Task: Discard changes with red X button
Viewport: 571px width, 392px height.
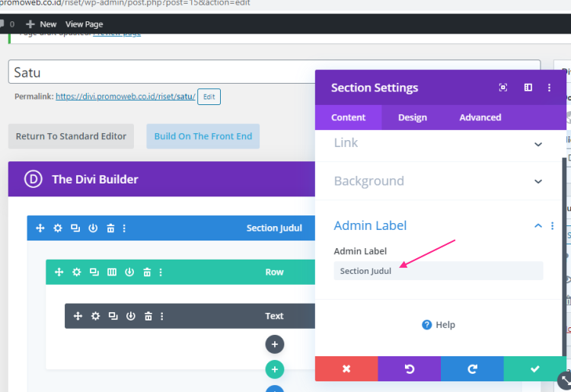Action: pyautogui.click(x=346, y=369)
